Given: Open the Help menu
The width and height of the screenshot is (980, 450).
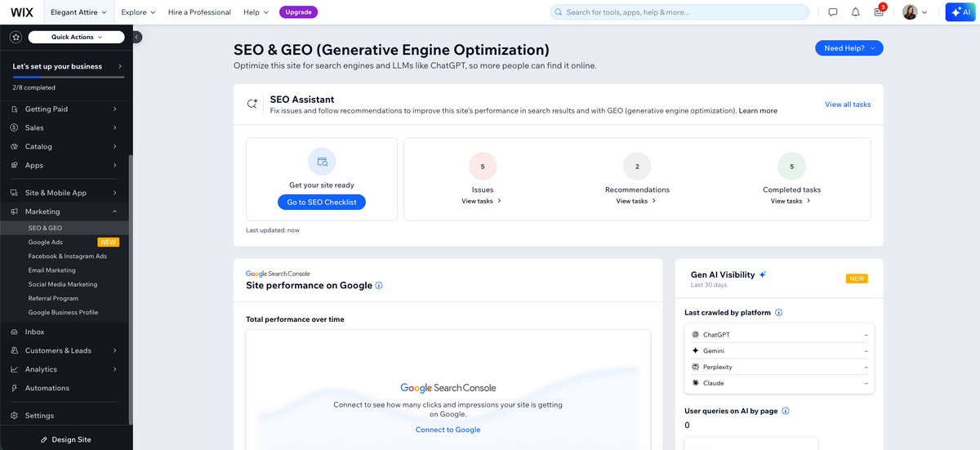Looking at the screenshot, I should (256, 12).
